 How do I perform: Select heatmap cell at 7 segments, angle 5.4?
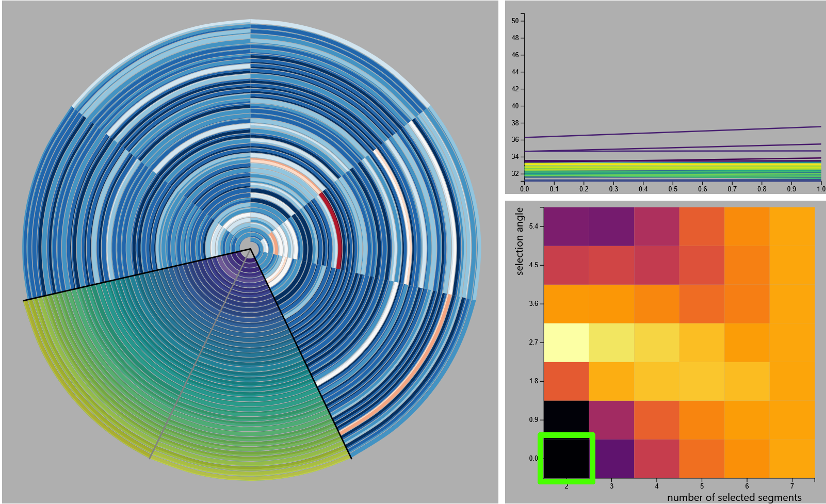(792, 226)
